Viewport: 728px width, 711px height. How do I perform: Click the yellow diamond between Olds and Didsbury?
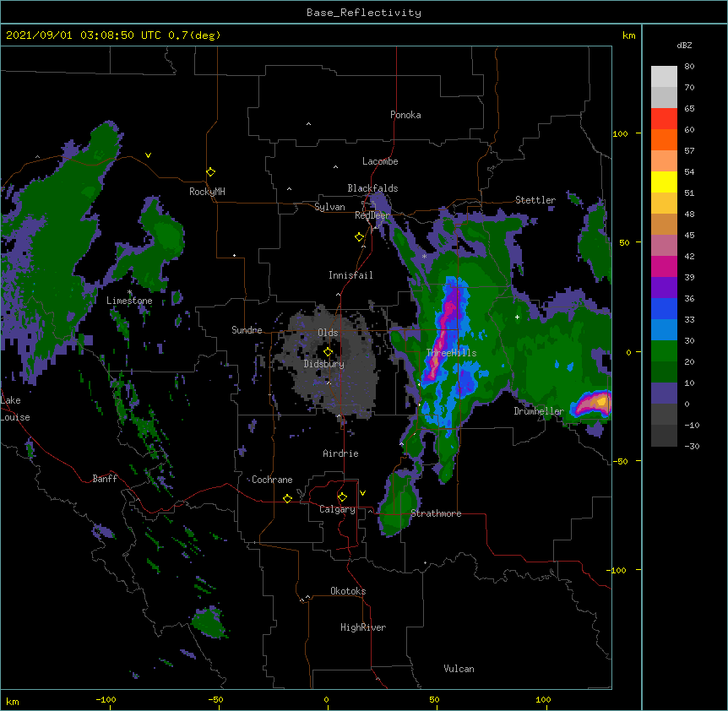[328, 352]
